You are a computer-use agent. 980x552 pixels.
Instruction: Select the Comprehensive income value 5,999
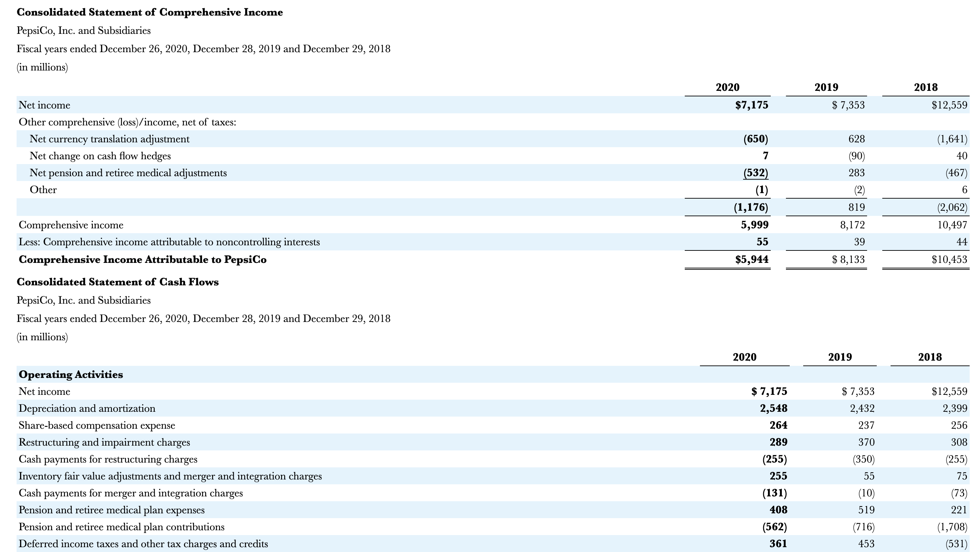pyautogui.click(x=755, y=225)
